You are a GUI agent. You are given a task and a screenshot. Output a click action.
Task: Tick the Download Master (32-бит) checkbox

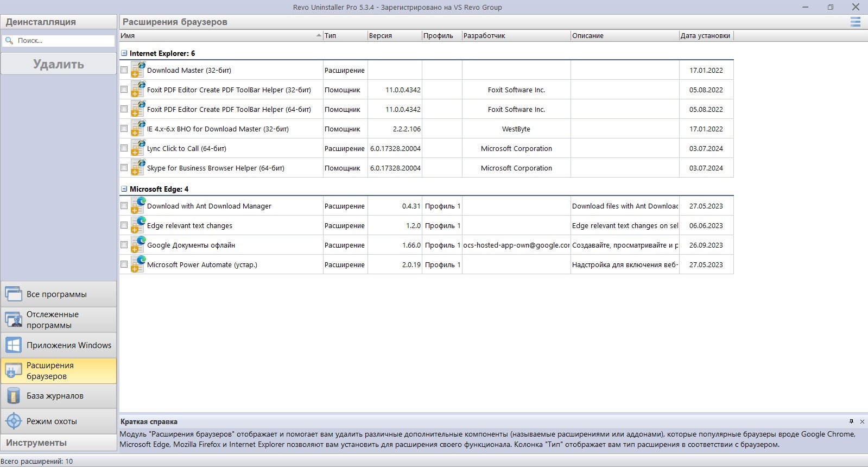pos(124,70)
